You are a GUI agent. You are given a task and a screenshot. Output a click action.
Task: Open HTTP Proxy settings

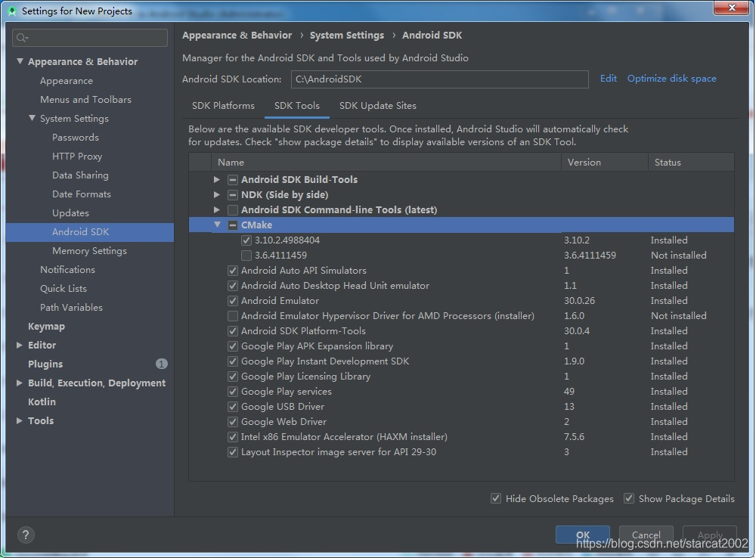[77, 157]
